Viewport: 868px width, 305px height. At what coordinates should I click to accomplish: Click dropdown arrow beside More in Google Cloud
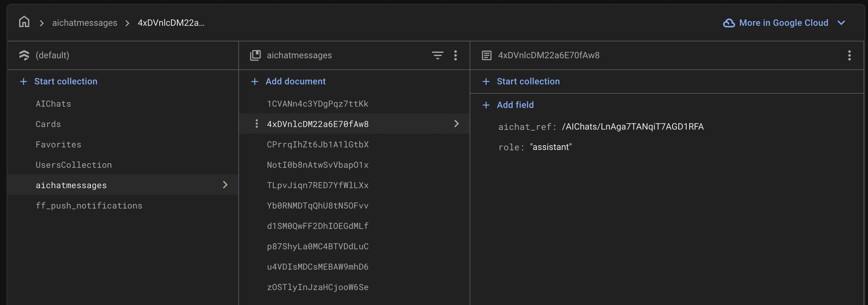coord(841,23)
